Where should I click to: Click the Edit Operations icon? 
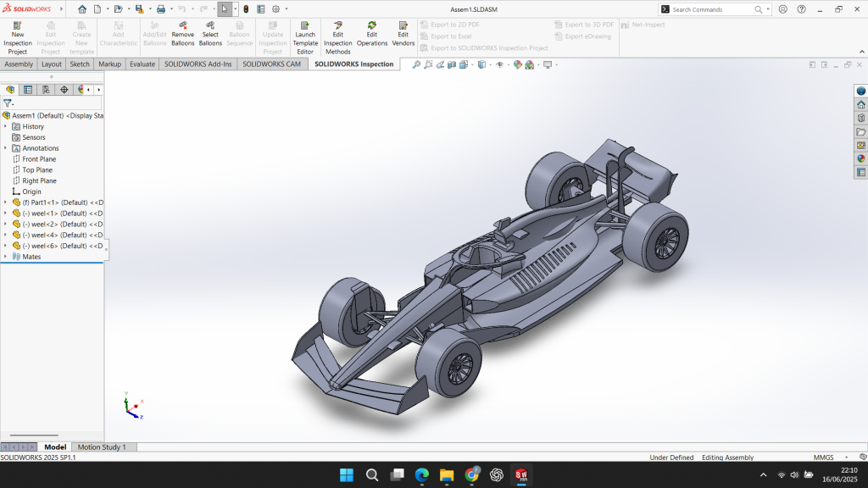(371, 26)
